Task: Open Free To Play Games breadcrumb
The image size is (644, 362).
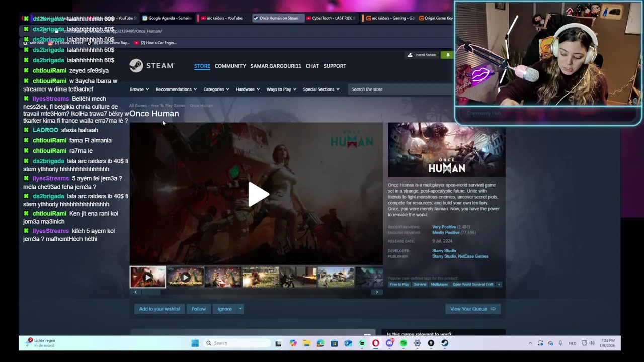Action: 169,105
